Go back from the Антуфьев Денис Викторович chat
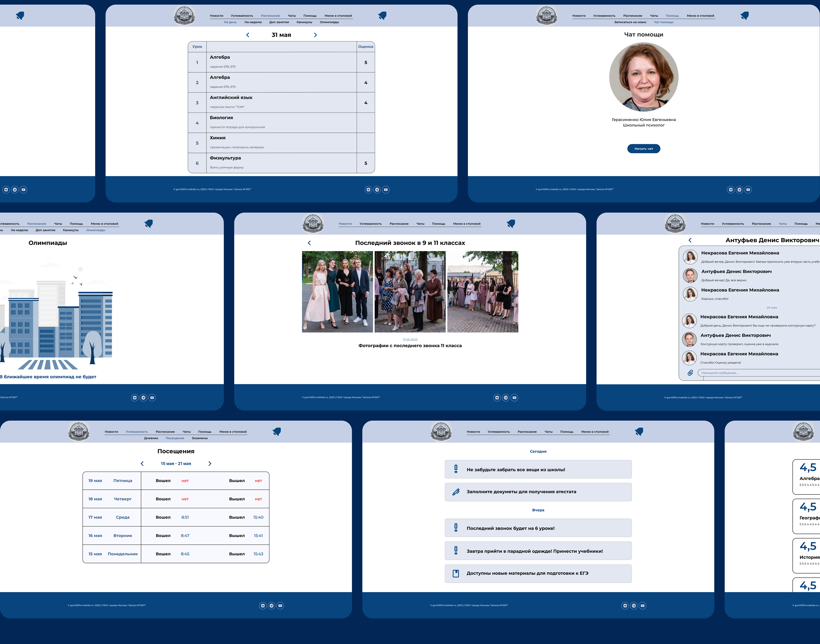Image resolution: width=820 pixels, height=644 pixels. tap(690, 240)
